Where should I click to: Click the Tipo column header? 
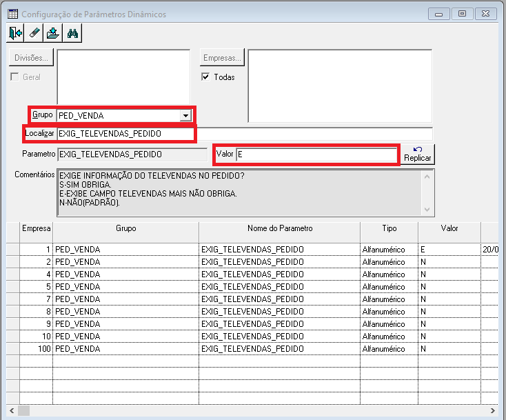click(x=389, y=232)
